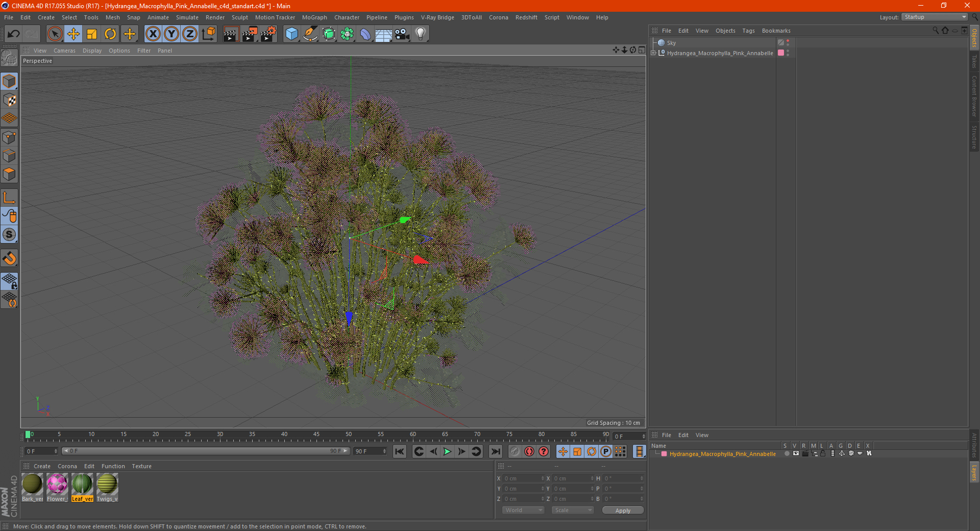
Task: Add a Camera object
Action: pos(402,34)
